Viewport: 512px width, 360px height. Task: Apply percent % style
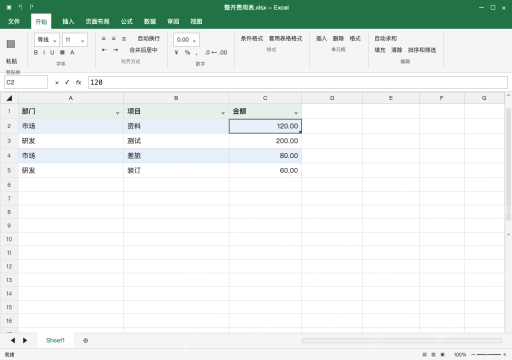tap(187, 52)
